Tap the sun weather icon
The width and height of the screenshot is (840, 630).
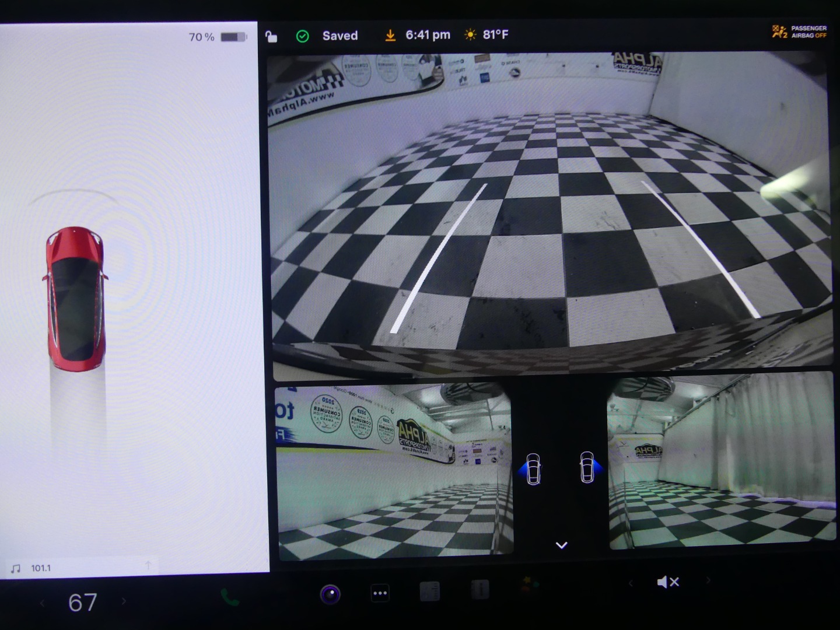tap(470, 35)
